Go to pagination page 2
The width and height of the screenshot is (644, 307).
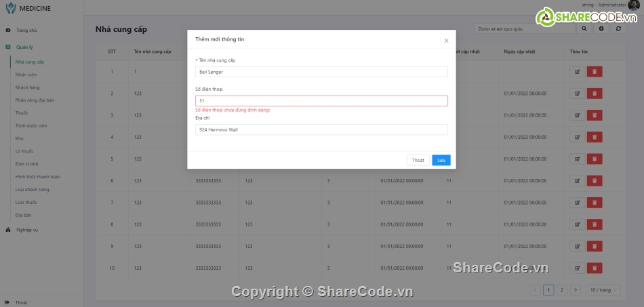pyautogui.click(x=562, y=290)
